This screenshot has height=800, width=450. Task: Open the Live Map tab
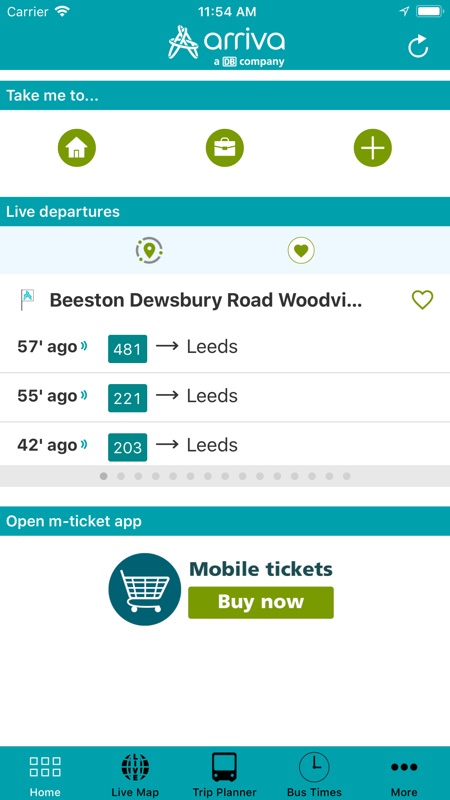(x=135, y=774)
